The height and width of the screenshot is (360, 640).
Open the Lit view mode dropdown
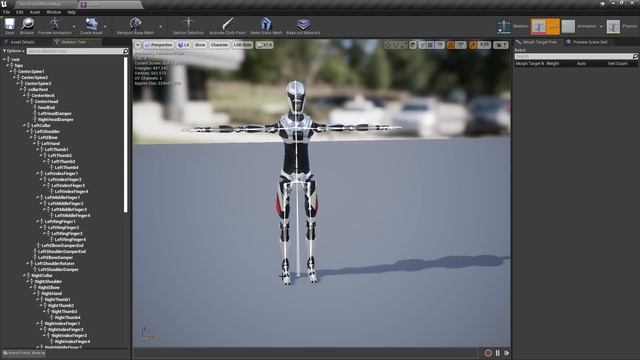184,45
